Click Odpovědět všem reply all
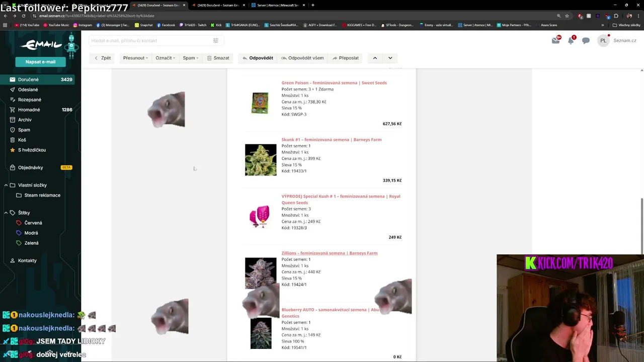 (302, 58)
